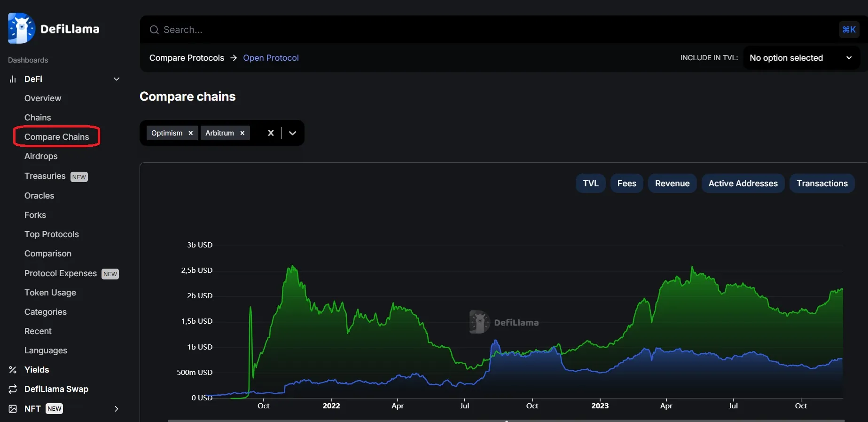This screenshot has height=422, width=868.
Task: Click the ⌘K shortcut badge
Action: click(849, 30)
